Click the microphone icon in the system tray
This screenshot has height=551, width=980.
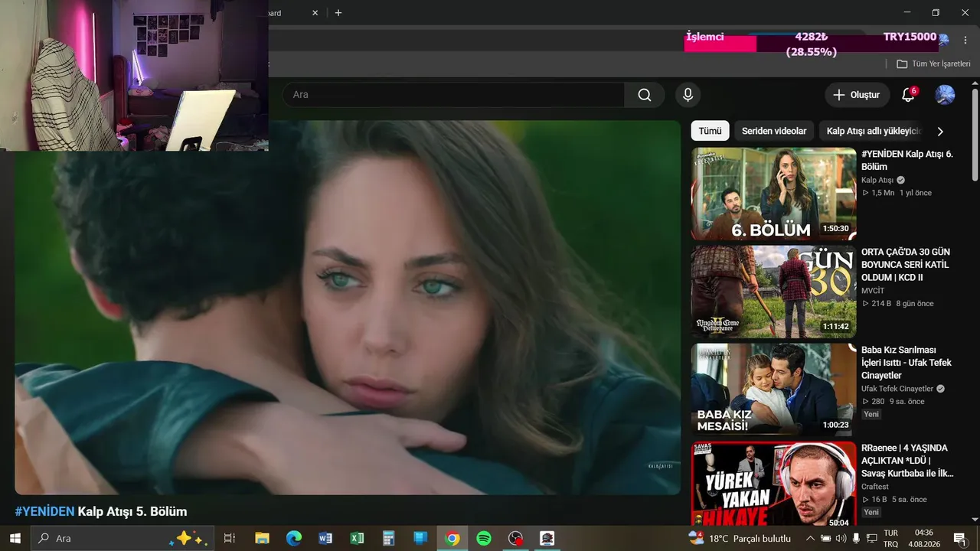click(x=856, y=538)
